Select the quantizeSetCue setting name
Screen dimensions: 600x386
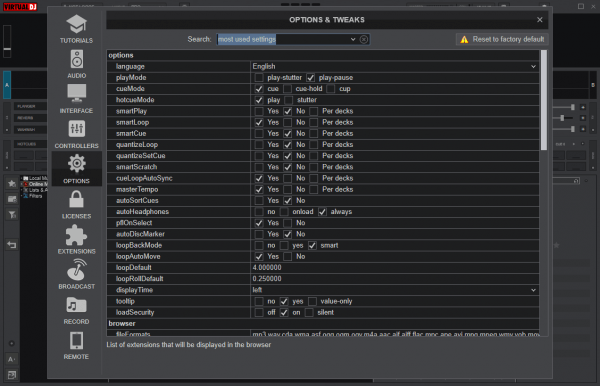(140, 156)
